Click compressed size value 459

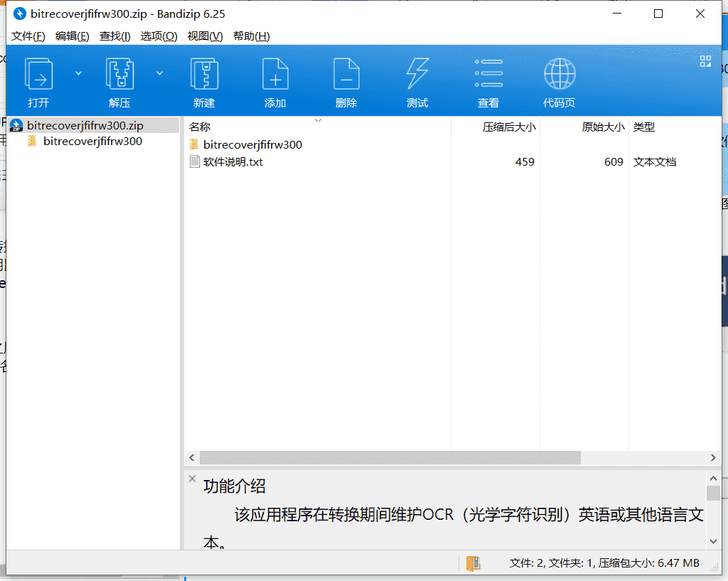tap(525, 161)
